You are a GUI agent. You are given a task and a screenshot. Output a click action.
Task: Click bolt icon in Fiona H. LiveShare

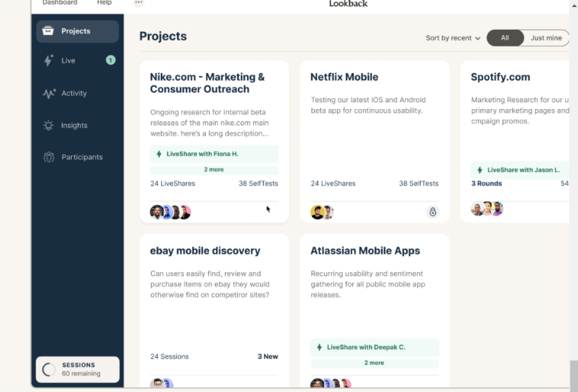(159, 154)
